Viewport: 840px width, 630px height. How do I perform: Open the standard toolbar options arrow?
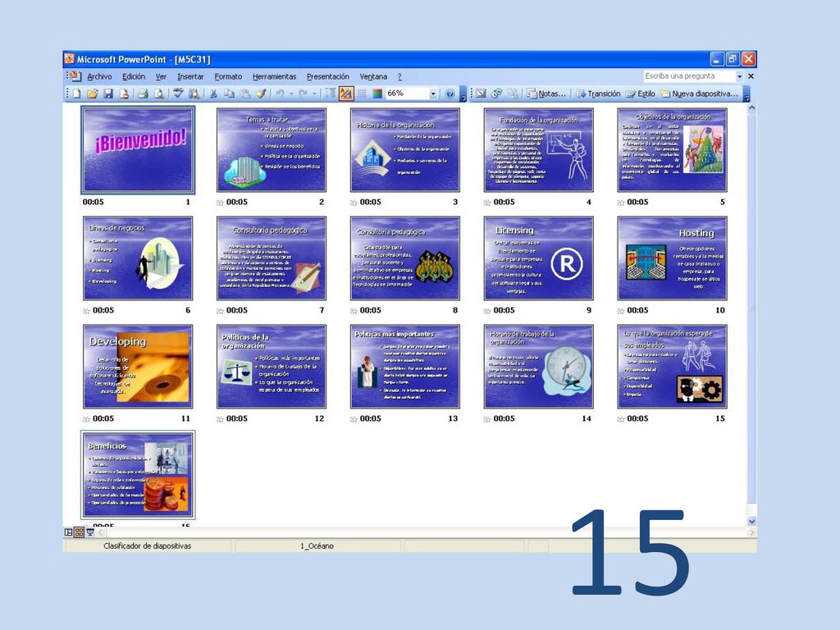coord(463,94)
